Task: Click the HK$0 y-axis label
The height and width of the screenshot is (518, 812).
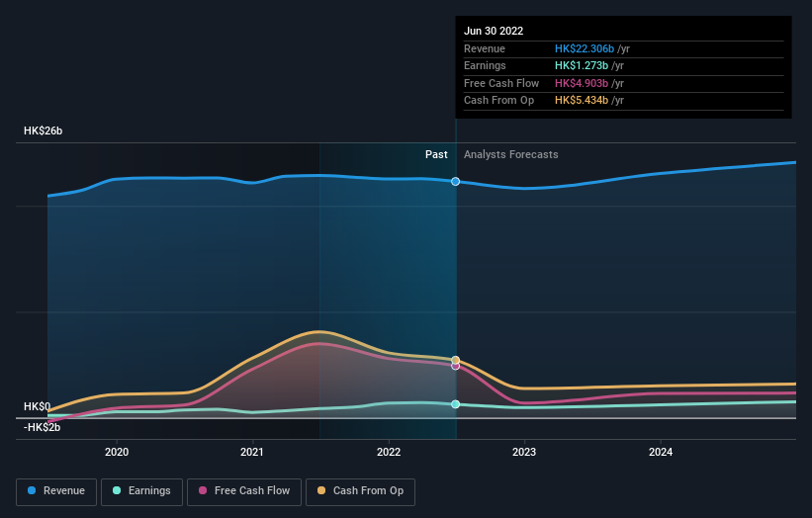Action: 38,406
